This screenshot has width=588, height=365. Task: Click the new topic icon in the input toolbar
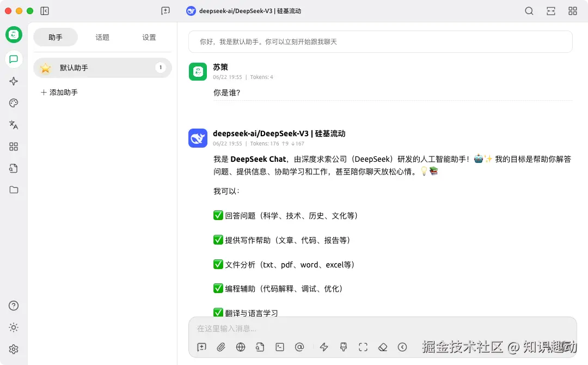(202, 347)
